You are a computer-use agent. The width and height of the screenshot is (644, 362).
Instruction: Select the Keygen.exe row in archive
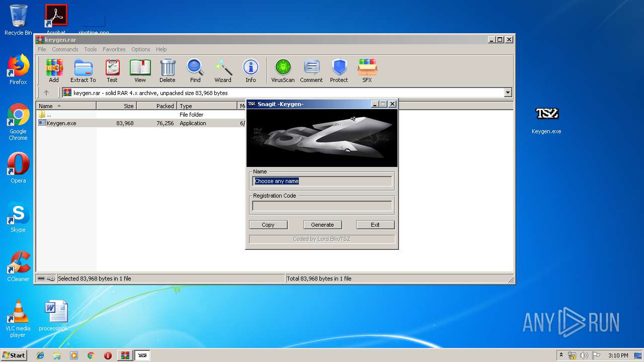(141, 123)
